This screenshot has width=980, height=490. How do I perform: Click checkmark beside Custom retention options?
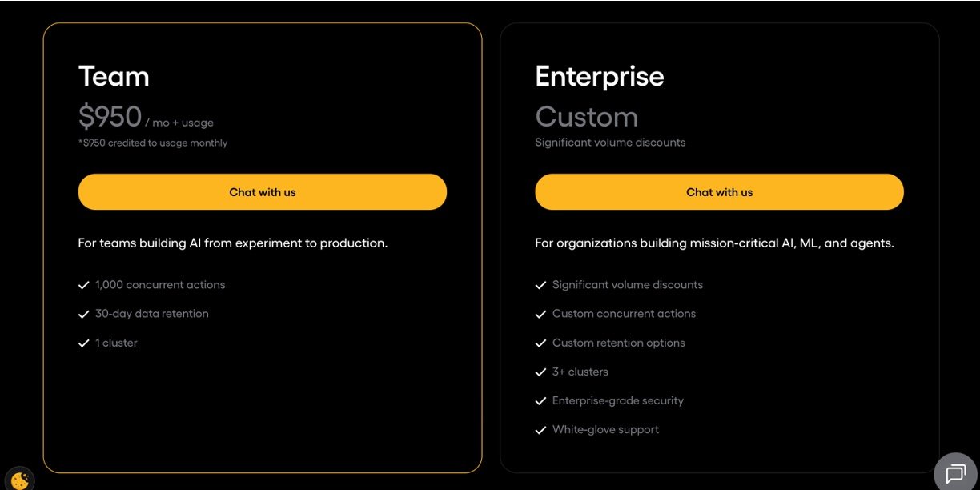pos(540,343)
